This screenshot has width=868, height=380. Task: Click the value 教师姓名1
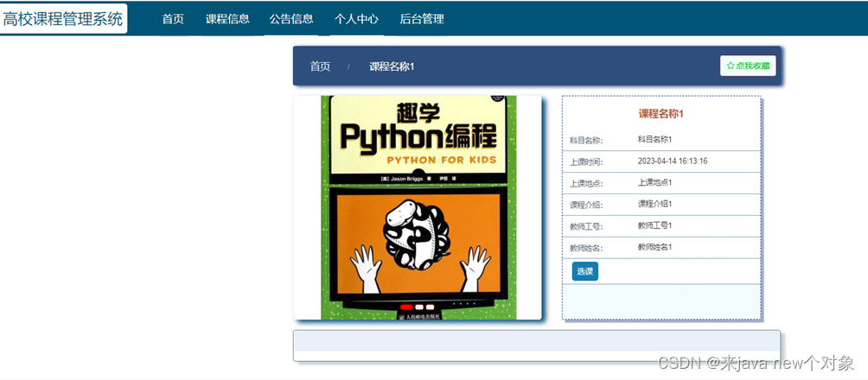[x=654, y=247]
